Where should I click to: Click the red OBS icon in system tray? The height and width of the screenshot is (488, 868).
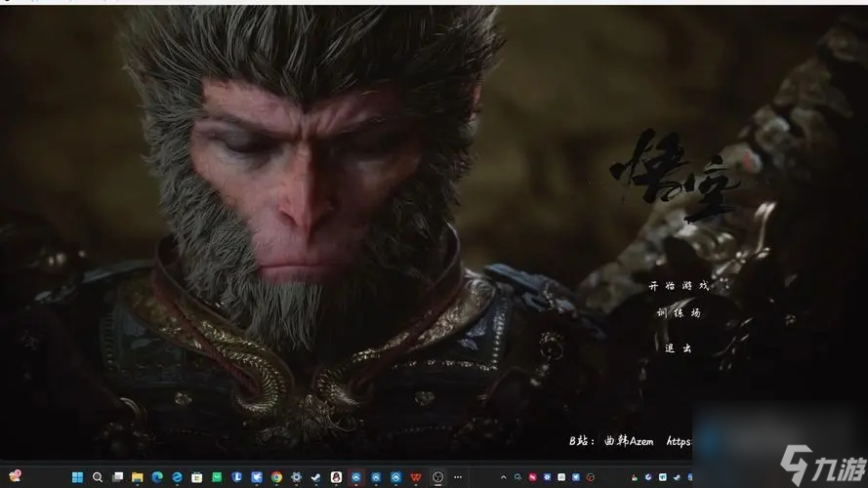tap(590, 477)
